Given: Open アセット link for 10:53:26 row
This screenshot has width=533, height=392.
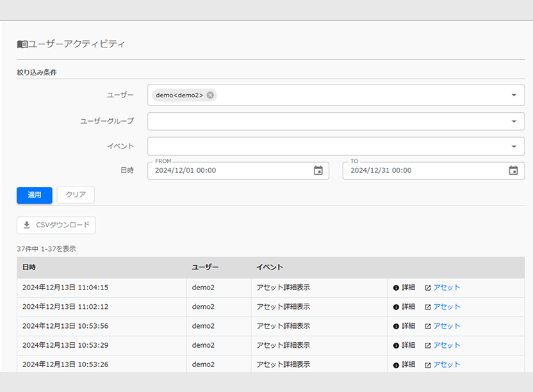Looking at the screenshot, I should click(x=447, y=364).
